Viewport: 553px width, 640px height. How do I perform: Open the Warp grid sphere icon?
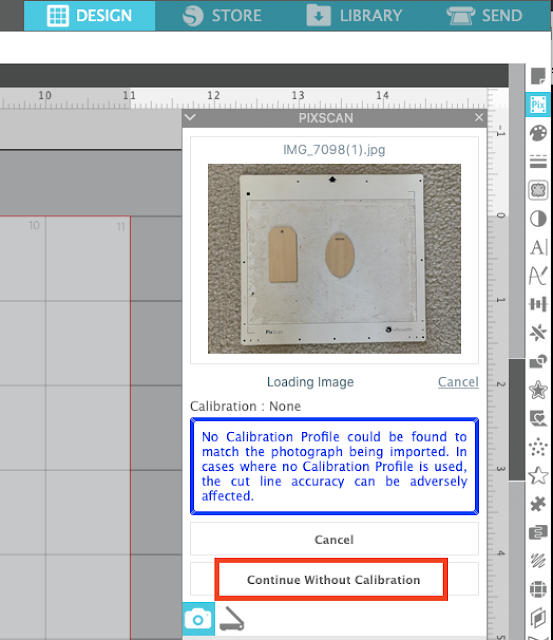pyautogui.click(x=538, y=589)
